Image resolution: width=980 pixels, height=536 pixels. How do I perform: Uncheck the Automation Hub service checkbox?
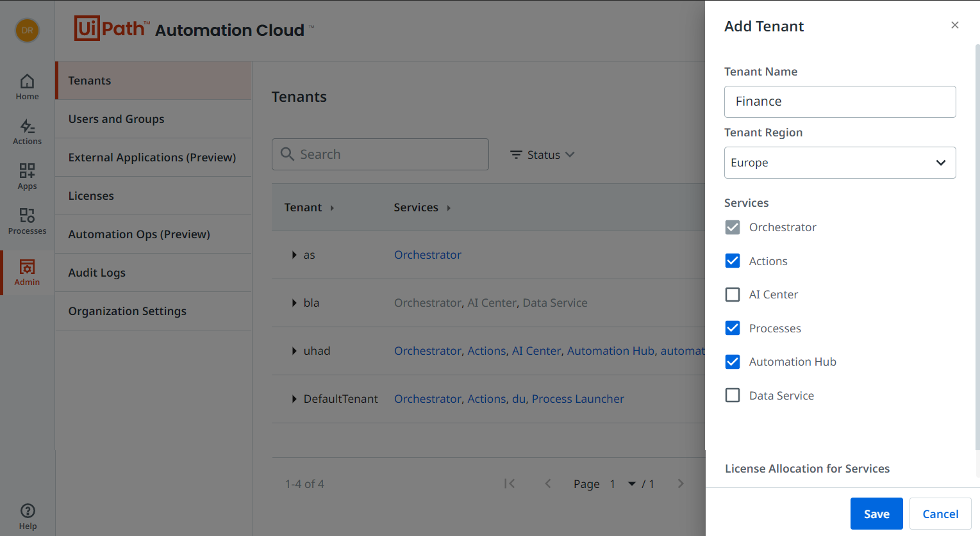[733, 362]
